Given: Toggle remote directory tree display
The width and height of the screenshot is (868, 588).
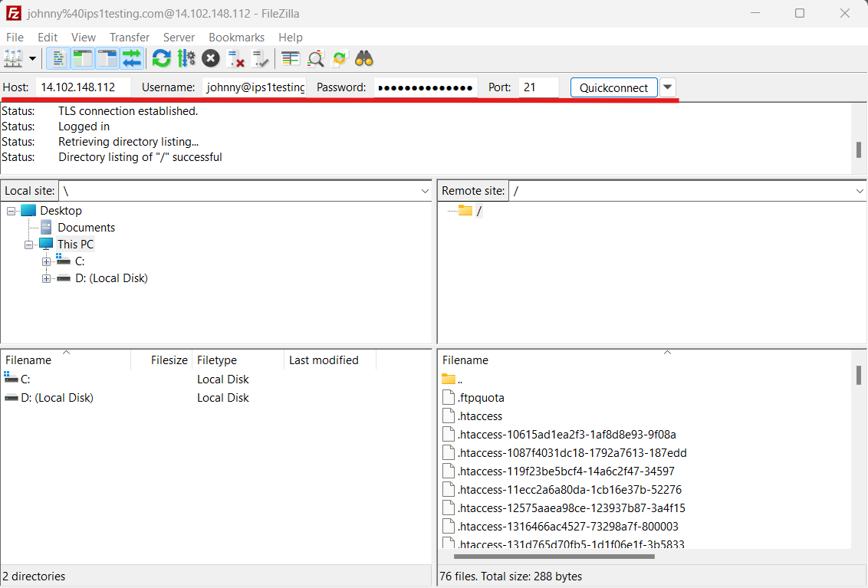Looking at the screenshot, I should click(x=107, y=58).
